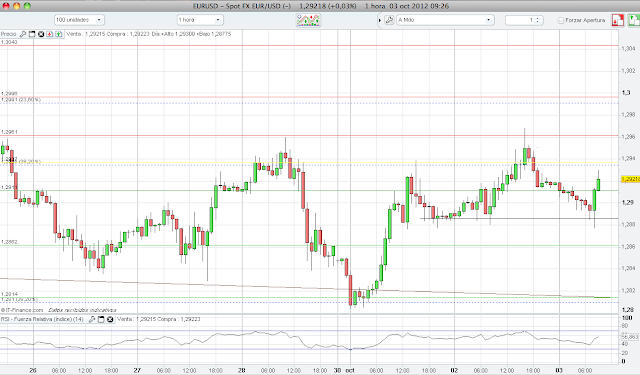Screen dimensions: 640x375
Task: Click the 1,2991 Fibonacci level label
Action: [x=21, y=100]
